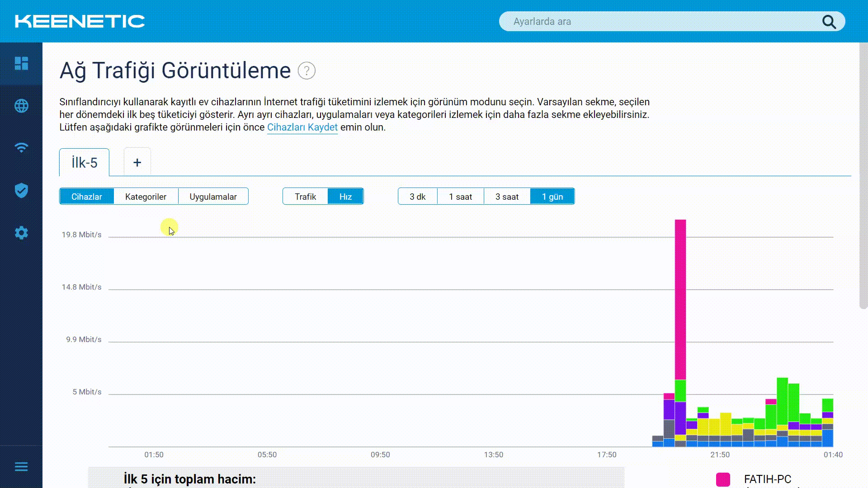Click the 14.8 Mbit/s axis label
This screenshot has height=488, width=868.
click(81, 287)
